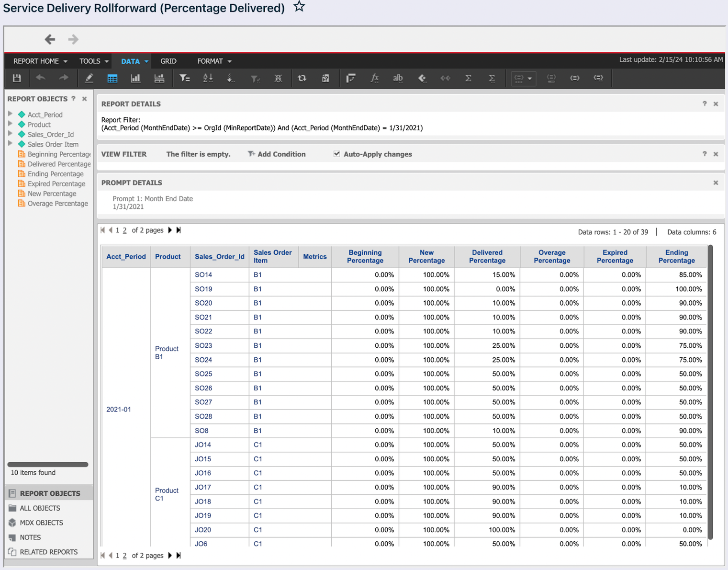Open the Filter icon in toolbar
The width and height of the screenshot is (728, 570).
pos(184,78)
